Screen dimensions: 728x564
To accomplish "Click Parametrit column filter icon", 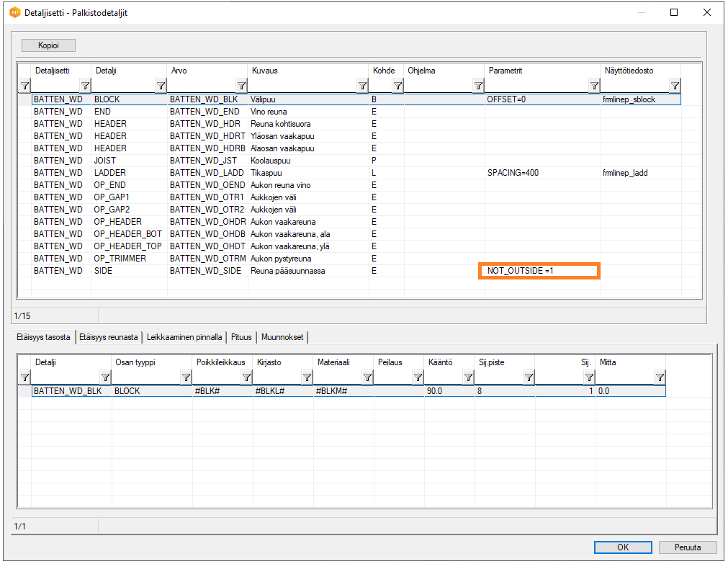I will click(x=594, y=86).
